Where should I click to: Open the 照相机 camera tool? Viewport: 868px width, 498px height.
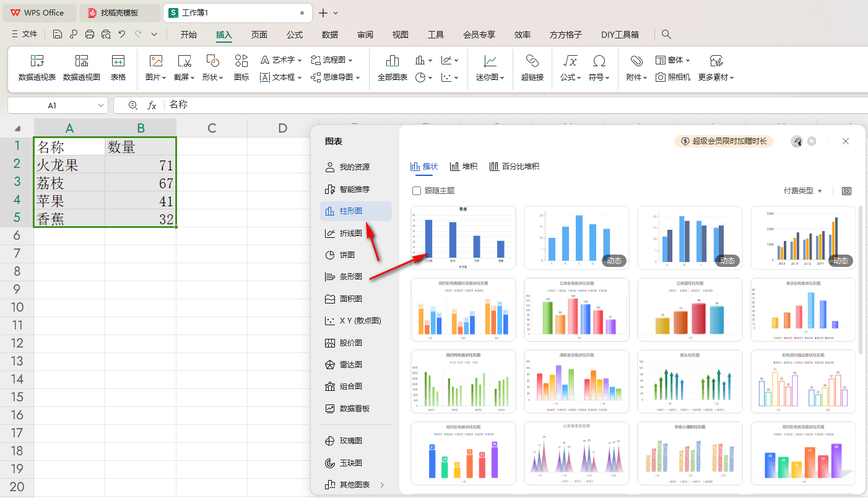coord(673,77)
